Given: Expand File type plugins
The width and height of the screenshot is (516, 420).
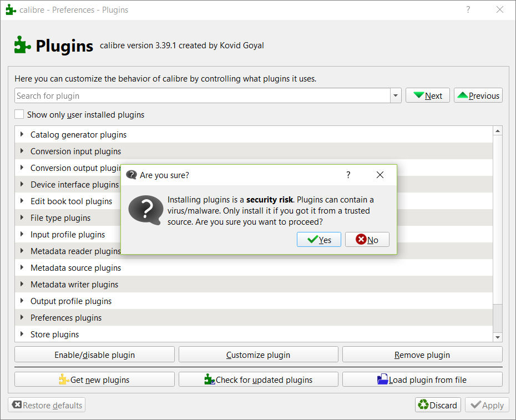Looking at the screenshot, I should (22, 217).
